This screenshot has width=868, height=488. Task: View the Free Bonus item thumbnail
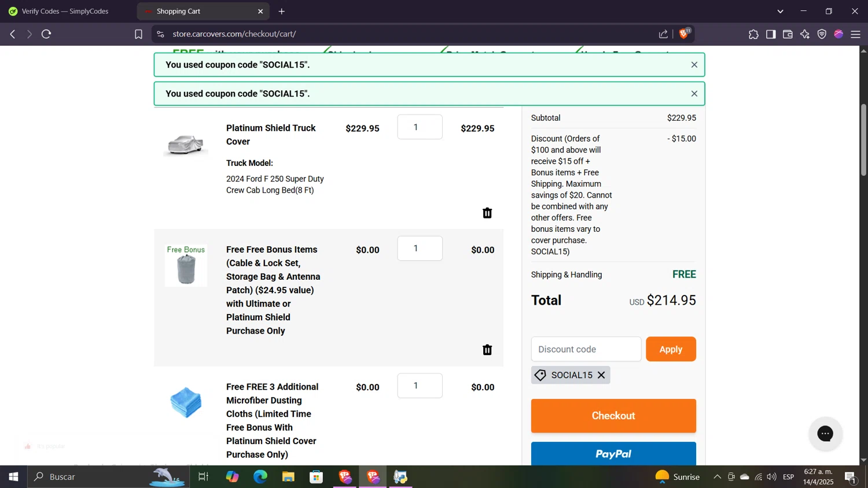point(186,265)
